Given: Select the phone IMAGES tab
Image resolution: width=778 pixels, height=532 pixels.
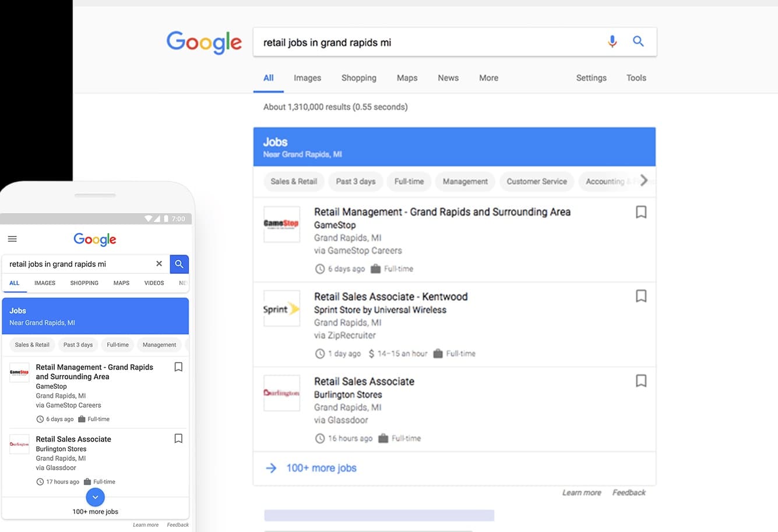Looking at the screenshot, I should pos(45,283).
